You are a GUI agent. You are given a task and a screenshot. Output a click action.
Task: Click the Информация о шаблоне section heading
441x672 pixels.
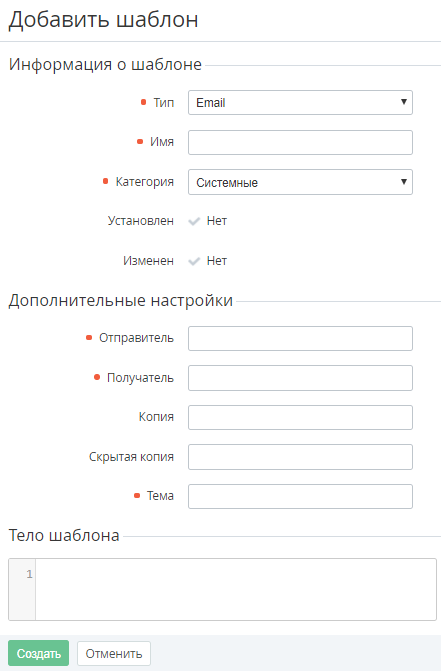coord(105,64)
